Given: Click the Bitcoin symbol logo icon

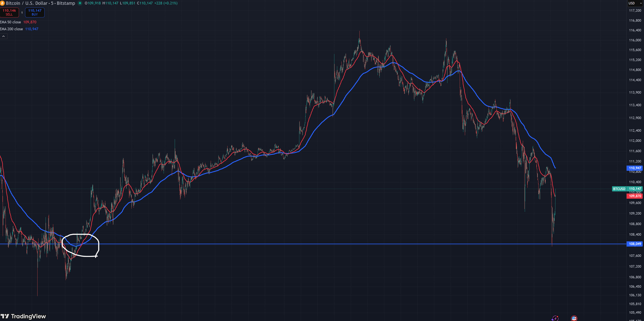Looking at the screenshot, I should click(2, 3).
